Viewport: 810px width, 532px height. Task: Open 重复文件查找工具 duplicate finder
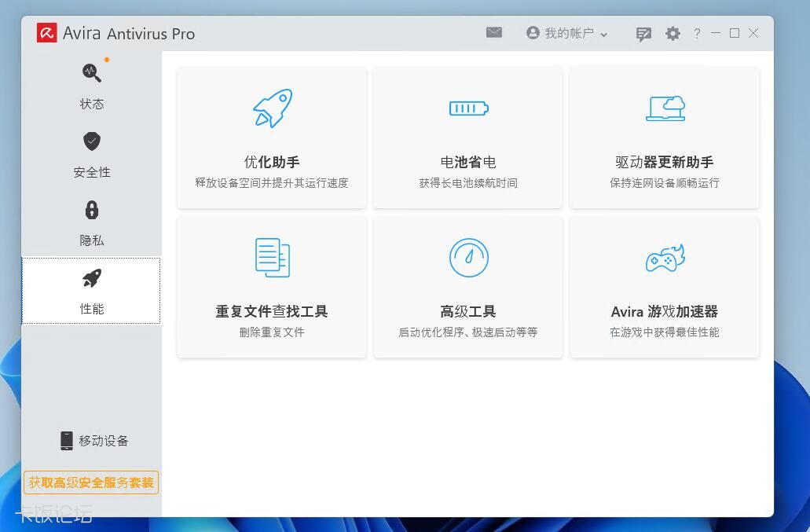point(271,287)
